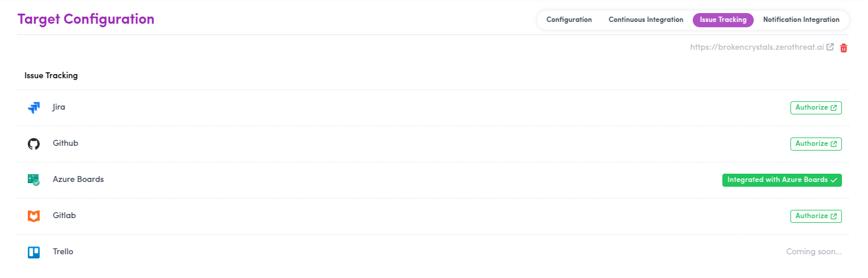Click the Trello logo icon
The image size is (868, 278).
(x=34, y=253)
